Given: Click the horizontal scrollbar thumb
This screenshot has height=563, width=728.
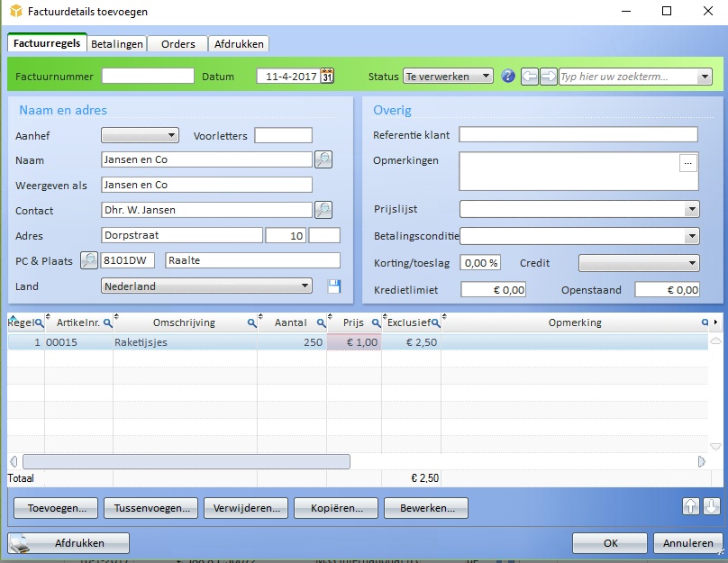Looking at the screenshot, I should coord(187,461).
